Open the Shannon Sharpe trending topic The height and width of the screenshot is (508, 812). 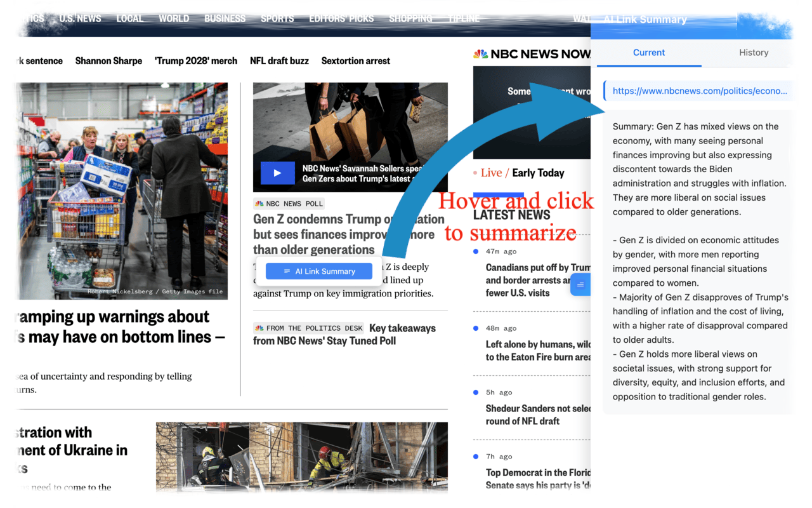(108, 61)
